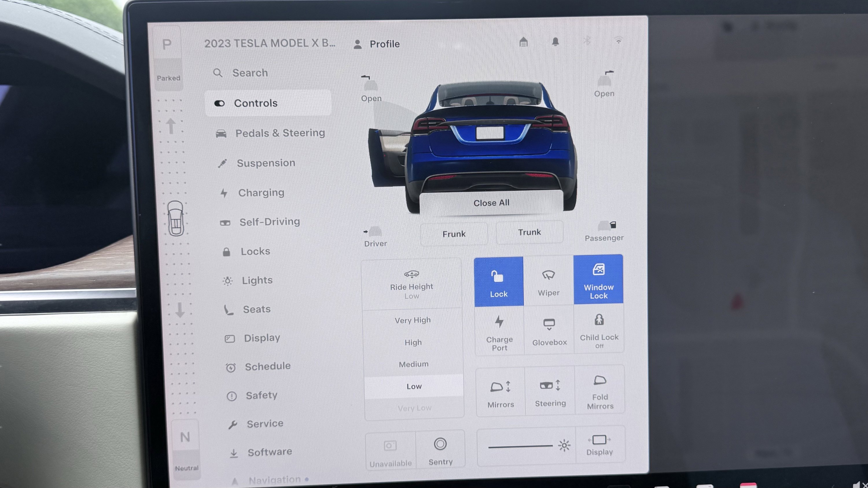Tap the Close All button
The image size is (868, 488).
[491, 203]
